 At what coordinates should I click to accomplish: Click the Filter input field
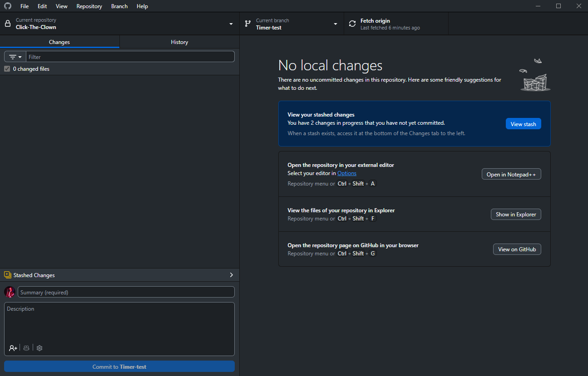tap(130, 57)
